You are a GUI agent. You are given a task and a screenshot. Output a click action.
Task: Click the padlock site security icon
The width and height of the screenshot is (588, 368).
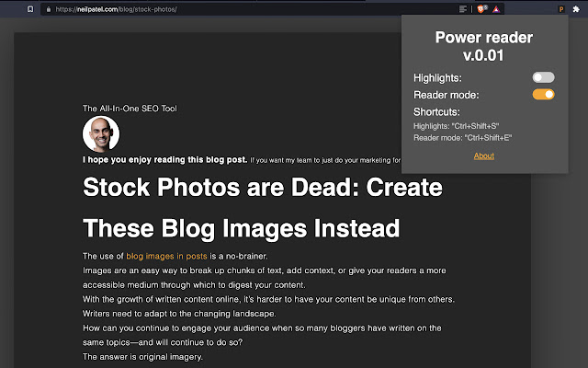[49, 9]
